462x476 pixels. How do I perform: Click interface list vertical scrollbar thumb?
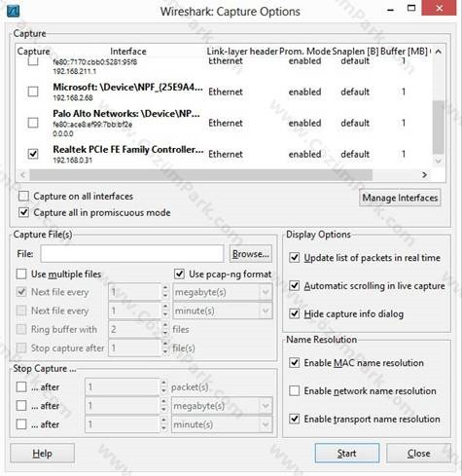(439, 128)
